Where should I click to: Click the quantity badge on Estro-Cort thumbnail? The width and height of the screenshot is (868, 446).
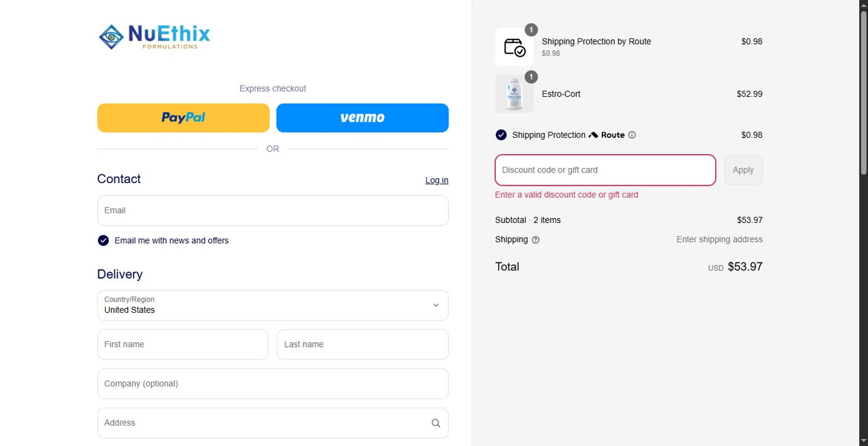pyautogui.click(x=531, y=77)
